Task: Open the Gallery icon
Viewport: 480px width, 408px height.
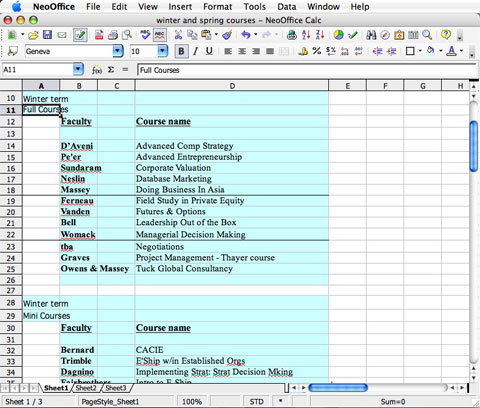Action: pos(399,35)
